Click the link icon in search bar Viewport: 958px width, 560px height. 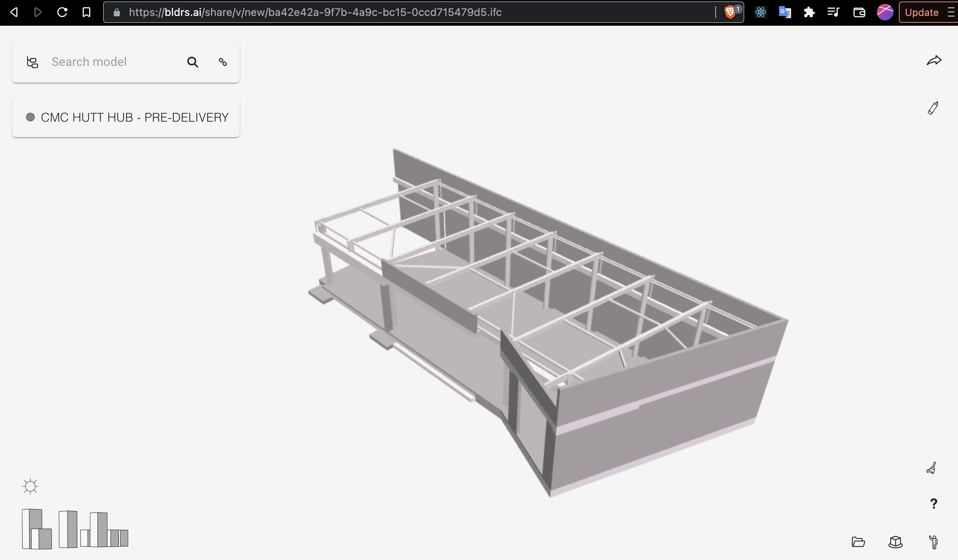[223, 62]
